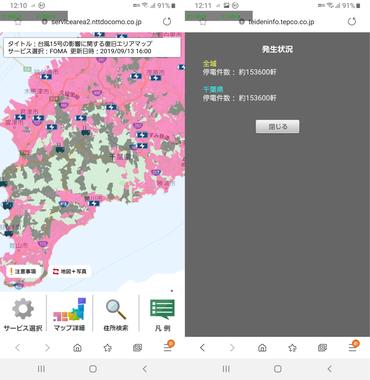Open bookmarks star in right browser

(292, 348)
